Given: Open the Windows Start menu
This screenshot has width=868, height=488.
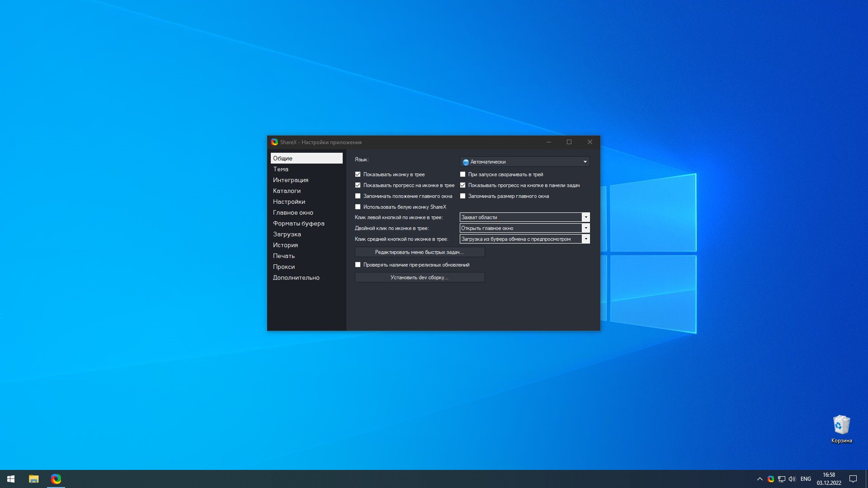Looking at the screenshot, I should (11, 479).
